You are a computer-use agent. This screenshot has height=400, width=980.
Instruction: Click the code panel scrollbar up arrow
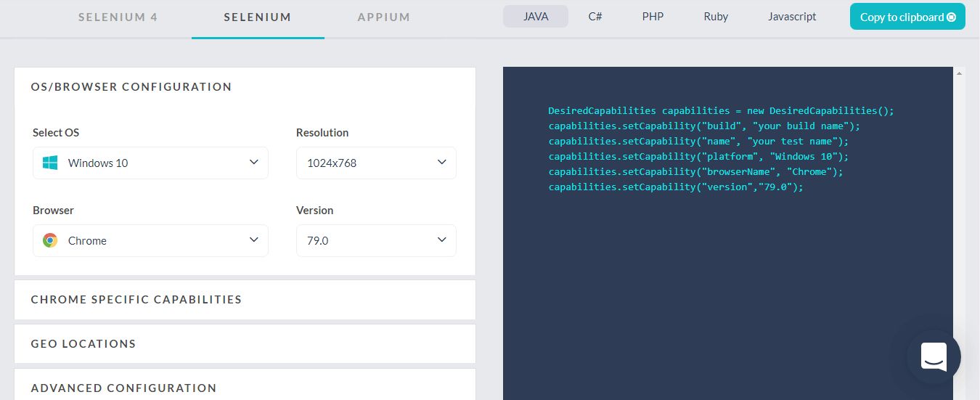pos(960,73)
